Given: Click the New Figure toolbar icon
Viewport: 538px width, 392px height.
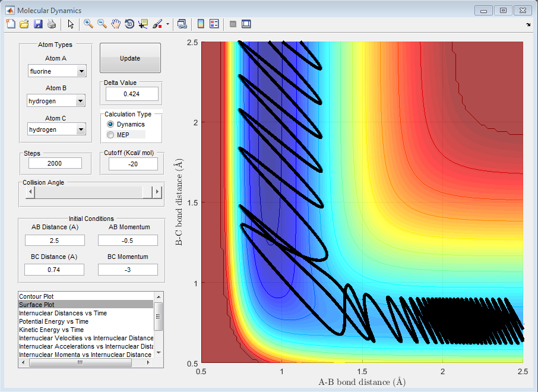Looking at the screenshot, I should 11,24.
